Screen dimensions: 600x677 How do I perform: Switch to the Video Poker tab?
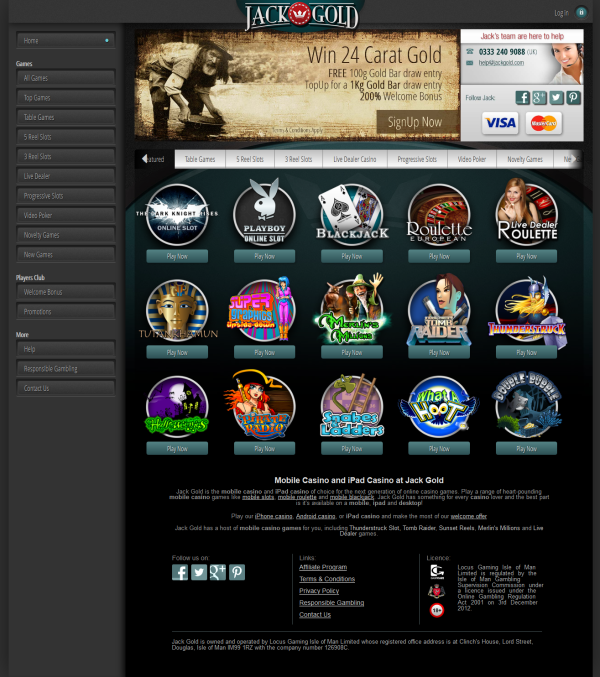coord(472,159)
